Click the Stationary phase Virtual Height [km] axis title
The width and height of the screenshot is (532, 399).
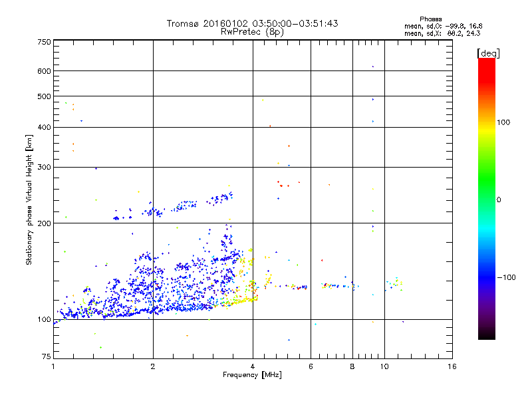(x=29, y=200)
